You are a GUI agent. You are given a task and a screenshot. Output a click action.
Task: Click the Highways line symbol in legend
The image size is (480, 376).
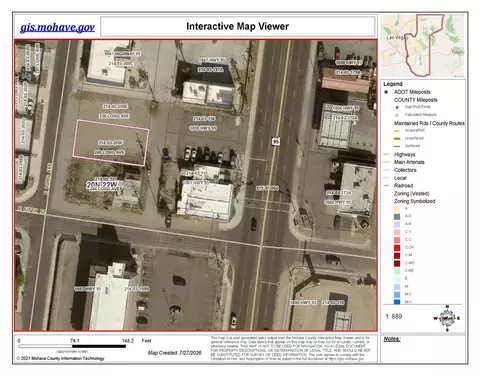click(x=387, y=154)
